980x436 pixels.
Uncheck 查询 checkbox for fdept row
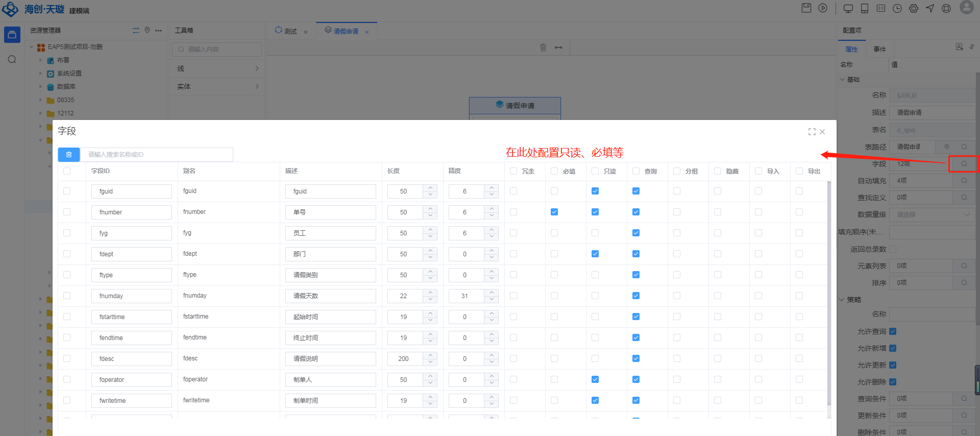click(636, 254)
